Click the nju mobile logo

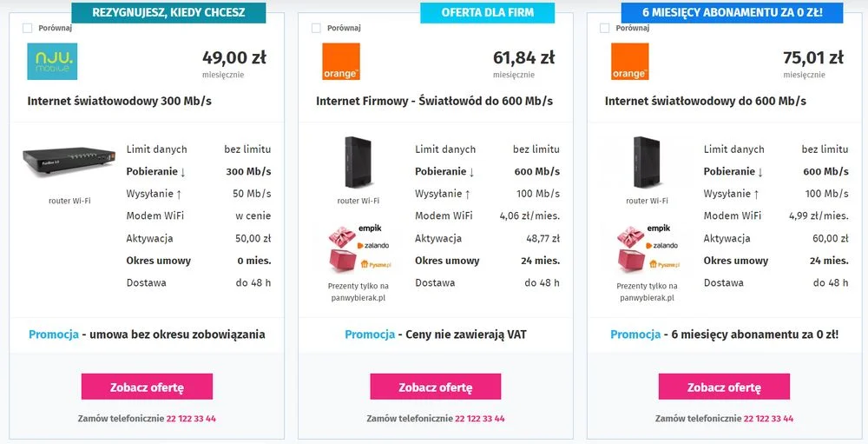pyautogui.click(x=52, y=62)
